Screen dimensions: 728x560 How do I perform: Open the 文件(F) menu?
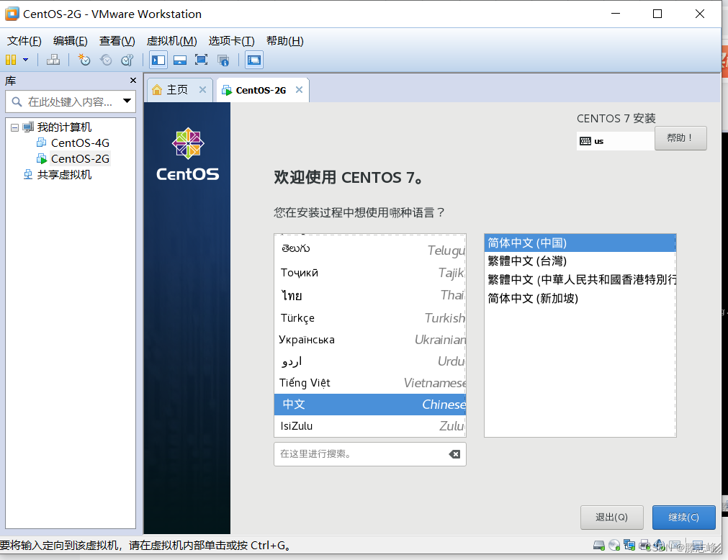tap(24, 41)
